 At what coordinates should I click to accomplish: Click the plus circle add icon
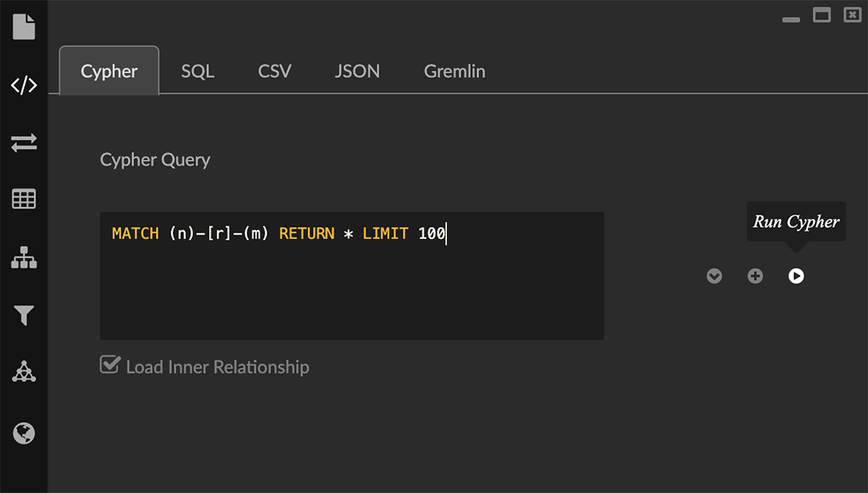point(755,276)
